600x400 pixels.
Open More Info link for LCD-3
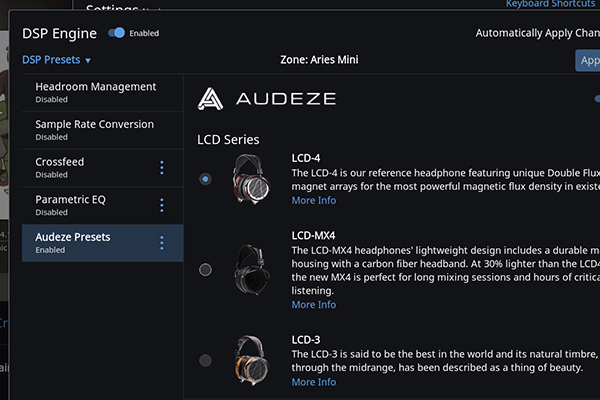tap(313, 382)
